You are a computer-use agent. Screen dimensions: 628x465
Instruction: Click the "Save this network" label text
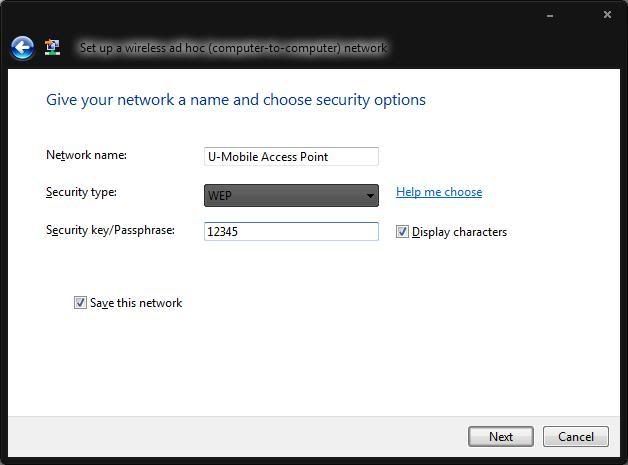136,303
